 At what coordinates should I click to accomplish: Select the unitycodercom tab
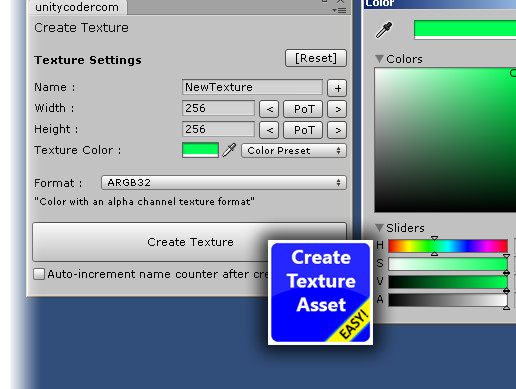click(x=77, y=7)
